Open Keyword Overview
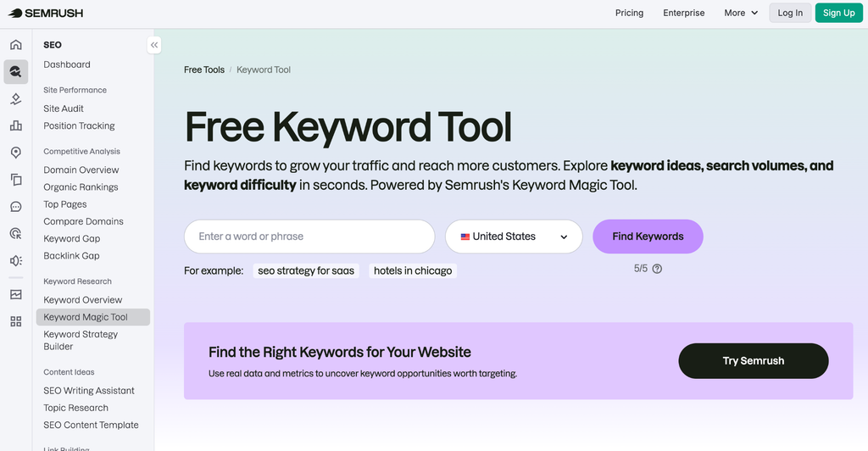 (83, 300)
